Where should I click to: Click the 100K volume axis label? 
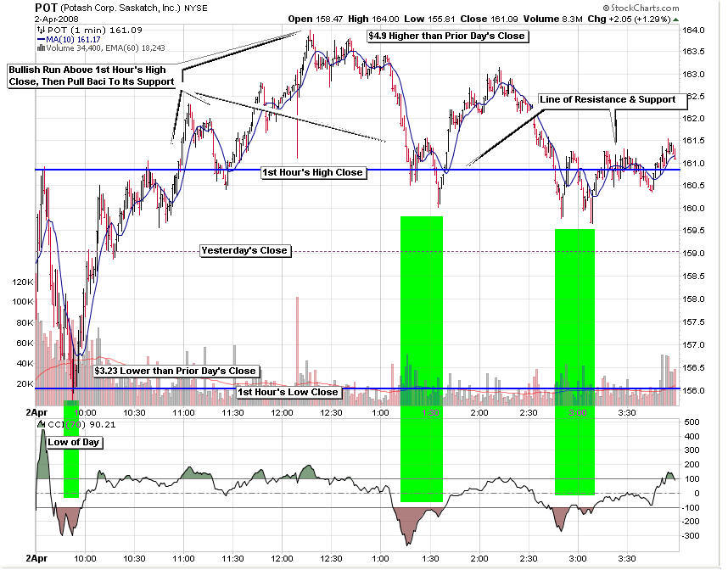tap(23, 302)
